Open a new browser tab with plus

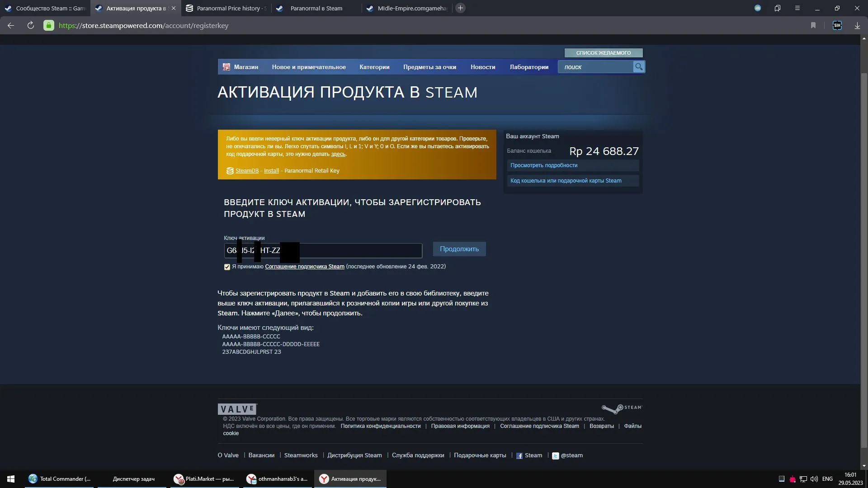click(460, 8)
